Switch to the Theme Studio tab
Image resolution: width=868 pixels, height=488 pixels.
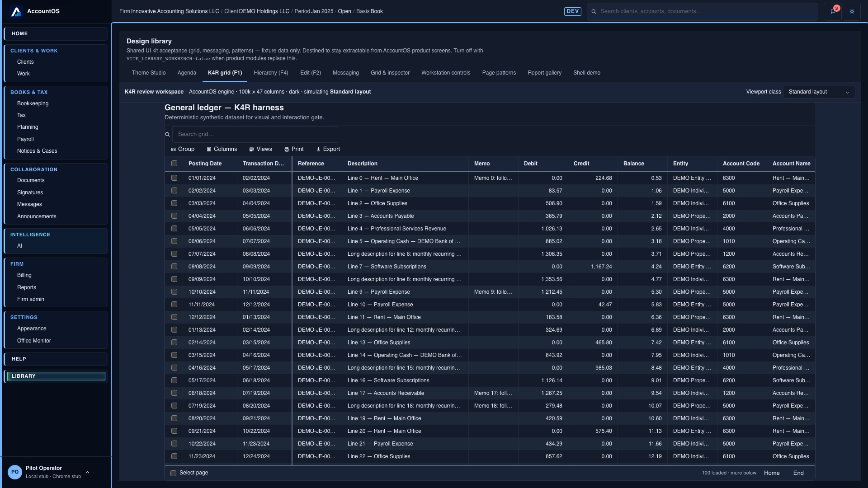click(x=149, y=73)
